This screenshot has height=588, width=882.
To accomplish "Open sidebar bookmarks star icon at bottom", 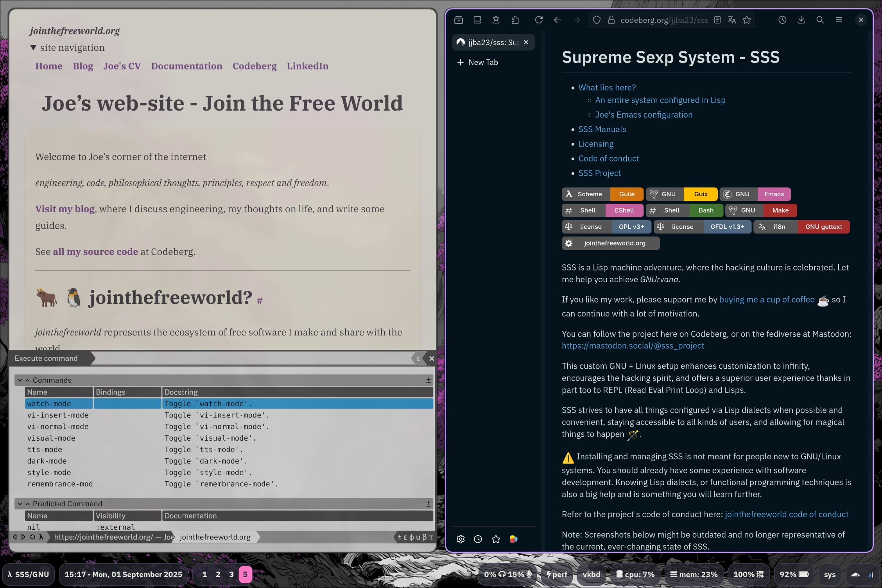I will [x=496, y=539].
